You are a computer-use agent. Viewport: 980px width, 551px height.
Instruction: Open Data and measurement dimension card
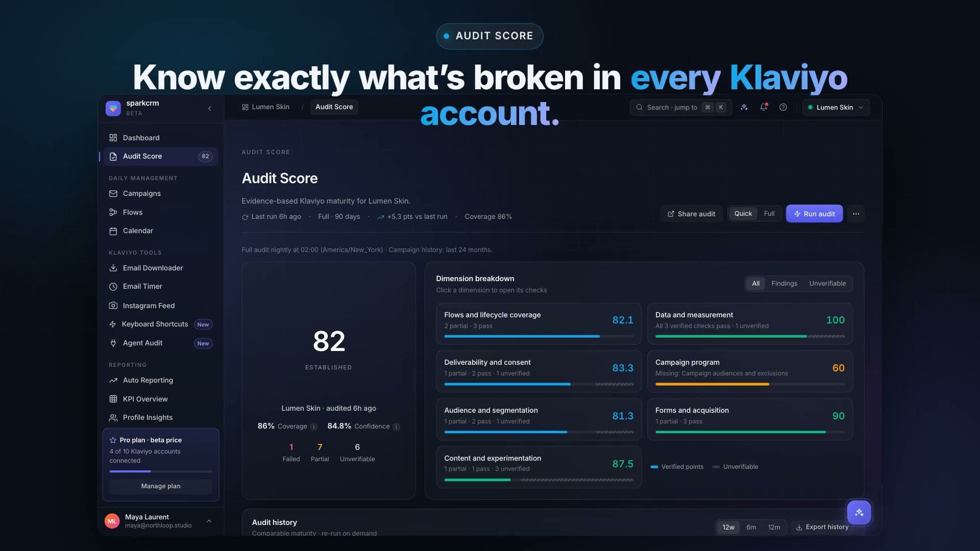pyautogui.click(x=750, y=324)
